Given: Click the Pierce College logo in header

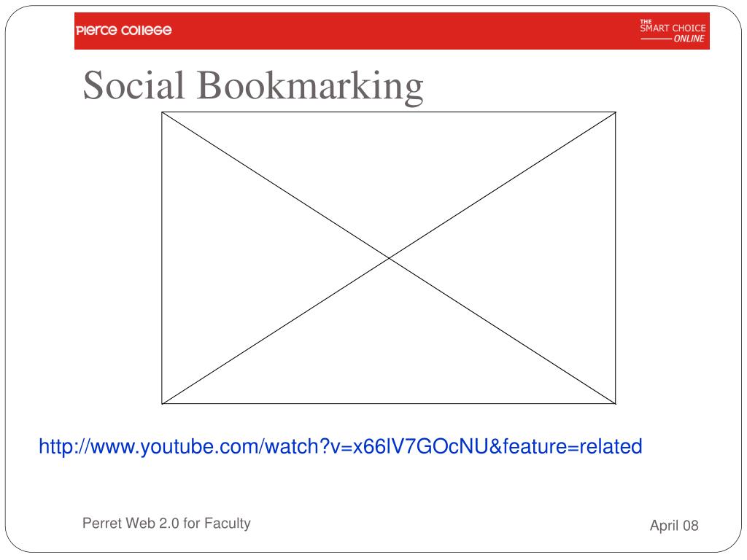Looking at the screenshot, I should point(123,31).
